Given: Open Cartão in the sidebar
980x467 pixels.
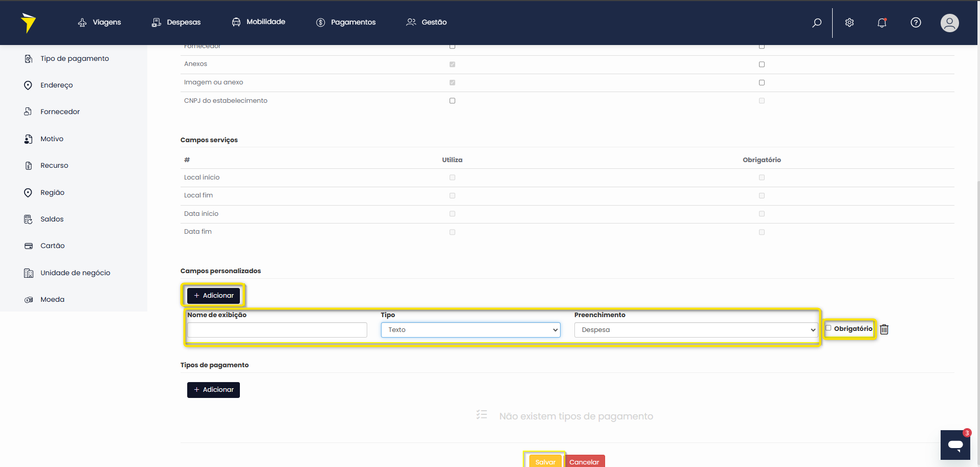Looking at the screenshot, I should (53, 246).
